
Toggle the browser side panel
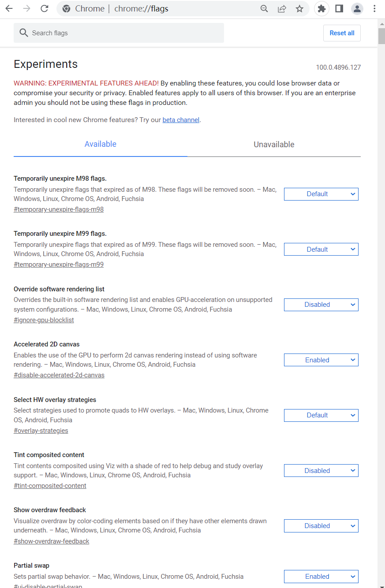tap(339, 8)
